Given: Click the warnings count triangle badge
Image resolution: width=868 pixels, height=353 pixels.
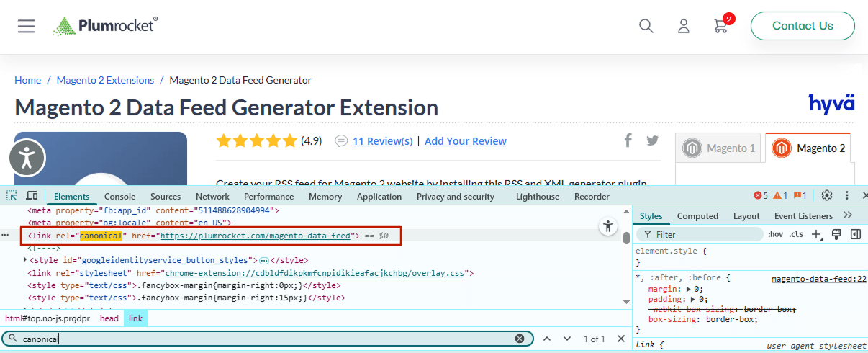Looking at the screenshot, I should [x=780, y=196].
